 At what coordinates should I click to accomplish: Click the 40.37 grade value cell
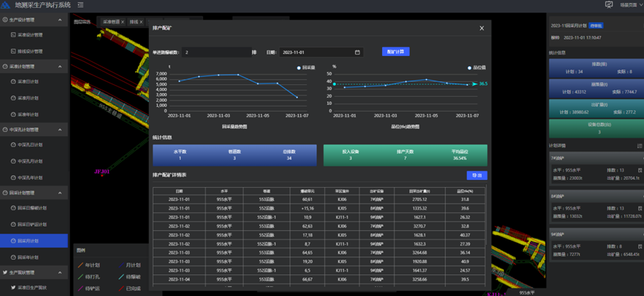tap(465, 235)
